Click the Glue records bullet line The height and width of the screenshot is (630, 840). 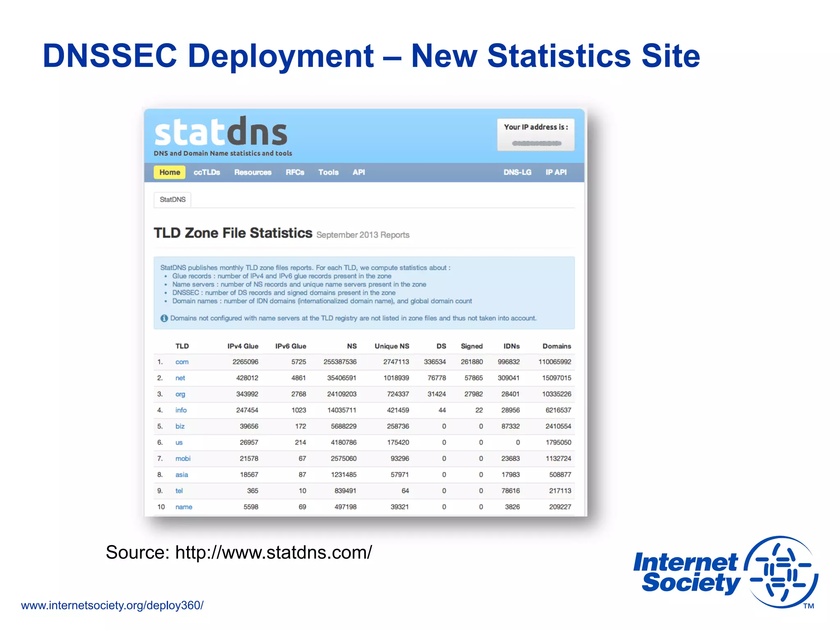tap(281, 276)
